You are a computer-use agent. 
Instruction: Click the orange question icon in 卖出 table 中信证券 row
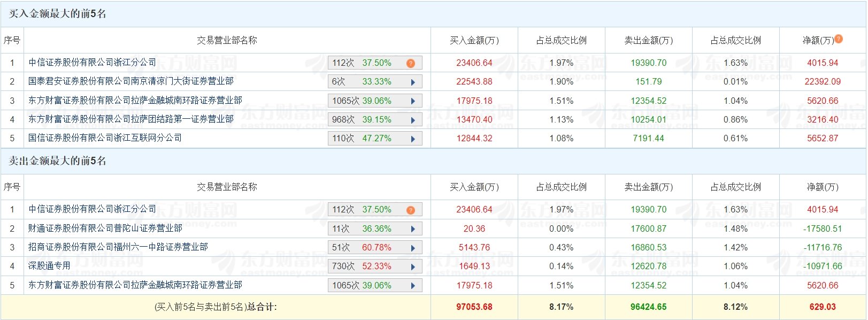tap(411, 210)
